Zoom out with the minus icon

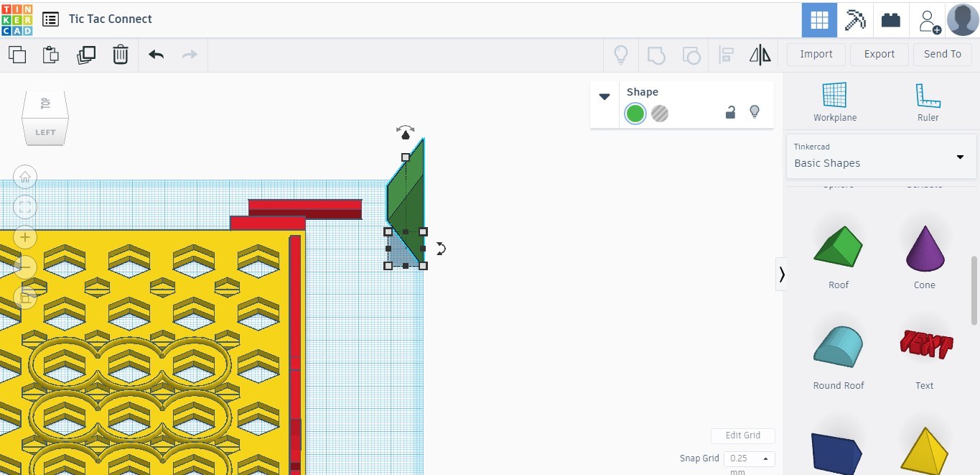25,267
